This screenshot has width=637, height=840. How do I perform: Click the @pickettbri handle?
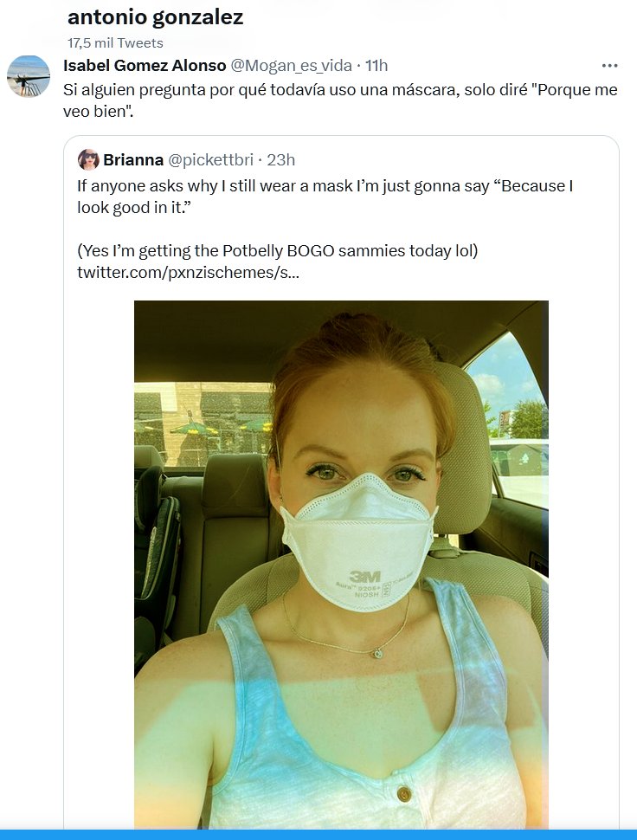pos(210,159)
